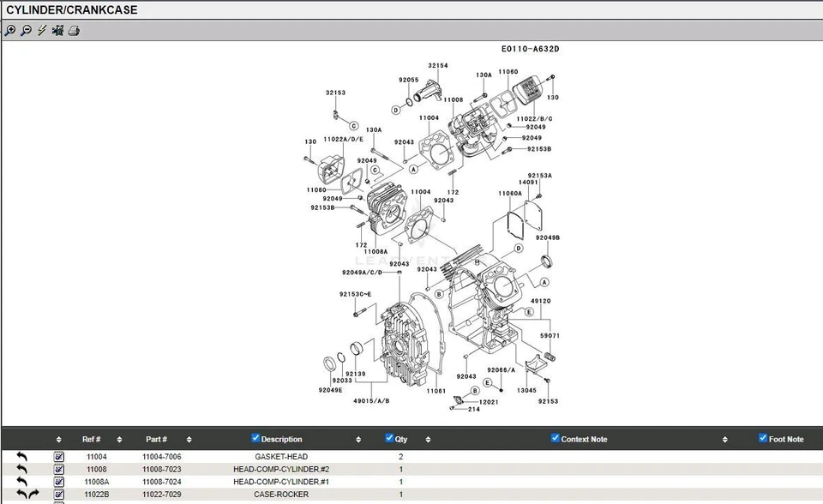Toggle the Description column header checkbox
The height and width of the screenshot is (504, 823).
point(255,438)
